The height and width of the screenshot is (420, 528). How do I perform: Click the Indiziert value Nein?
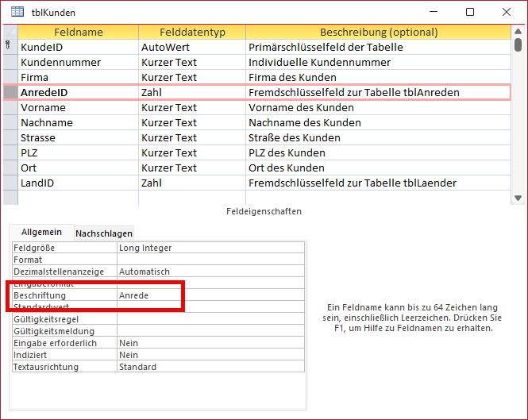point(210,355)
